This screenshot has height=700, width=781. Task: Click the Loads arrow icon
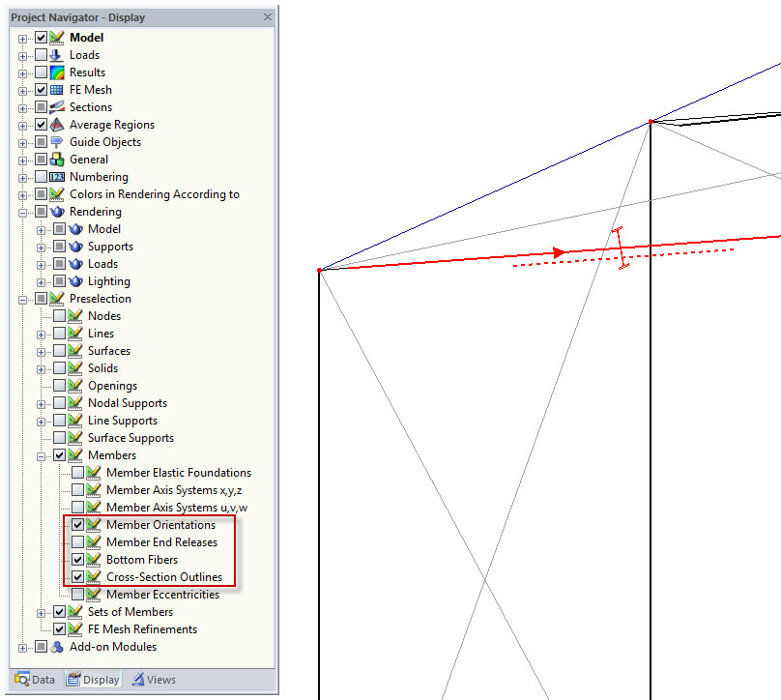click(x=57, y=55)
